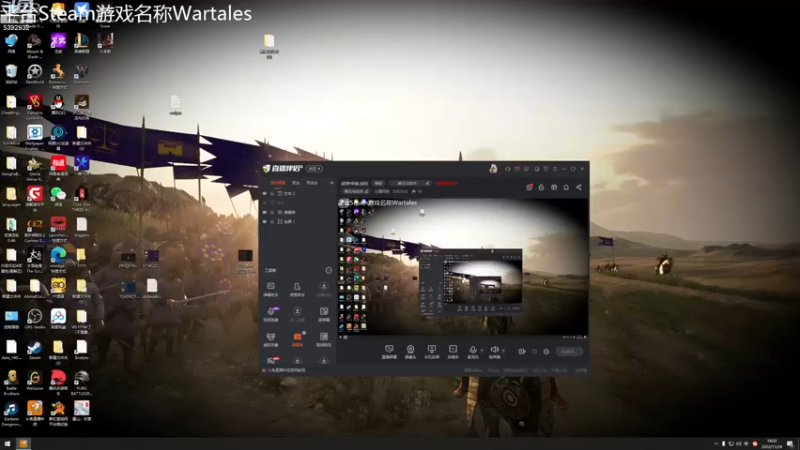Open League of Legends shortcut on desktop
Screen dimensions: 800x450
click(x=82, y=44)
